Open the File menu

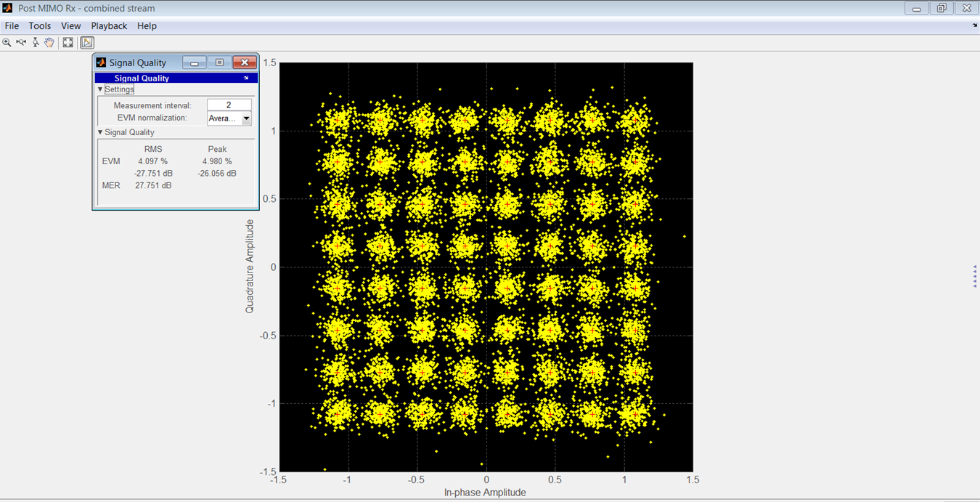pos(12,25)
